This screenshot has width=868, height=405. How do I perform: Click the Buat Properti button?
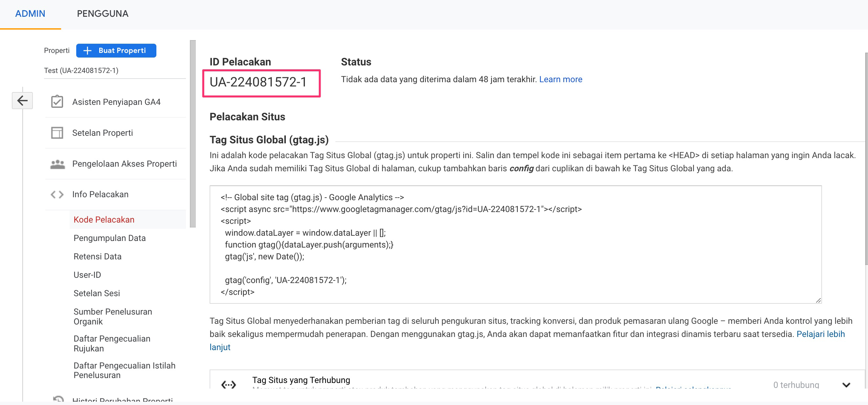(x=116, y=51)
